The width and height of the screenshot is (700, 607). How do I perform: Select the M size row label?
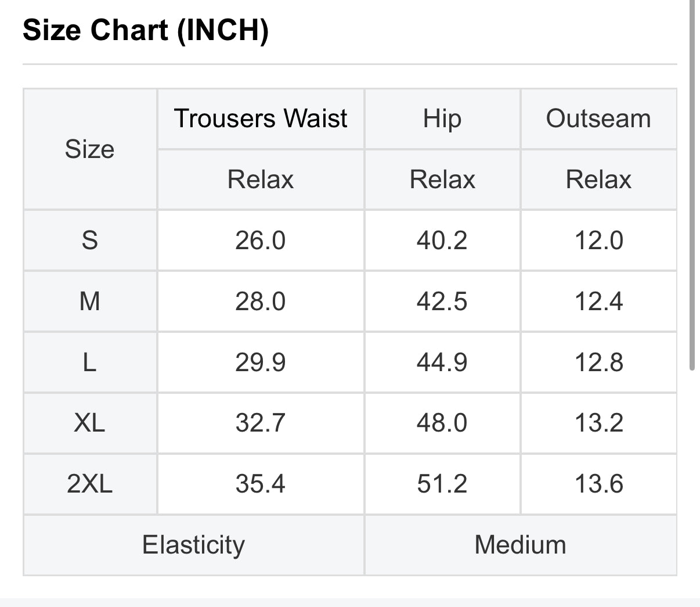point(90,301)
